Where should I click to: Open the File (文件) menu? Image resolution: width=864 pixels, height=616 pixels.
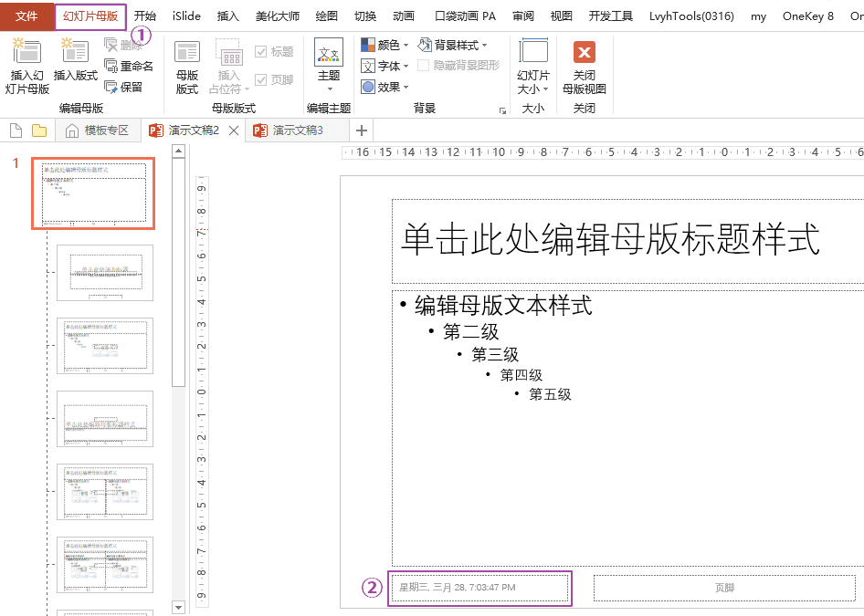click(26, 16)
